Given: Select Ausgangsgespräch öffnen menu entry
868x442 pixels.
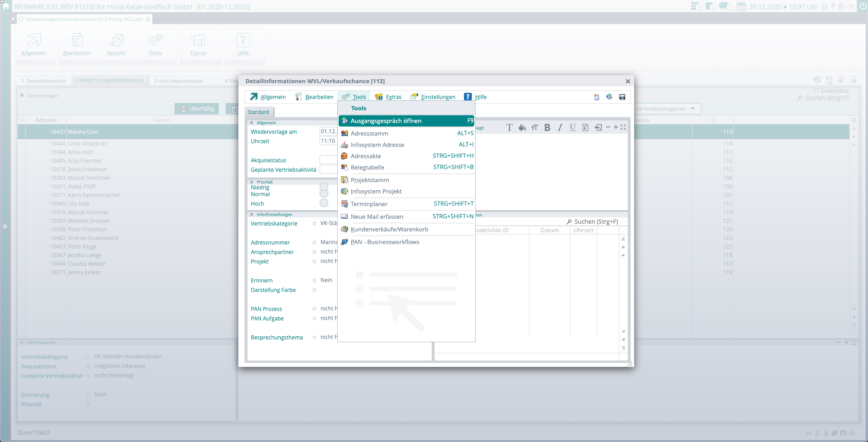Looking at the screenshot, I should (386, 121).
